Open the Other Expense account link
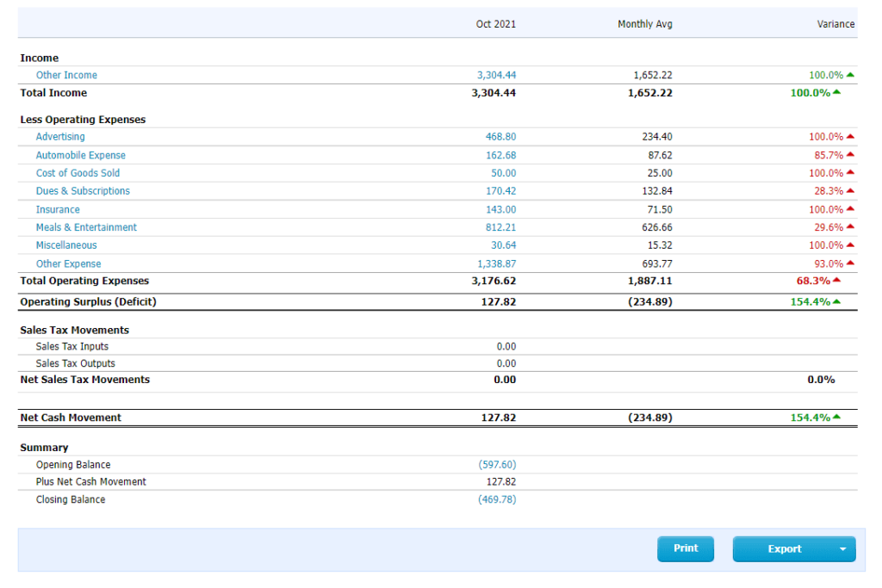Image resolution: width=882 pixels, height=588 pixels. (69, 263)
